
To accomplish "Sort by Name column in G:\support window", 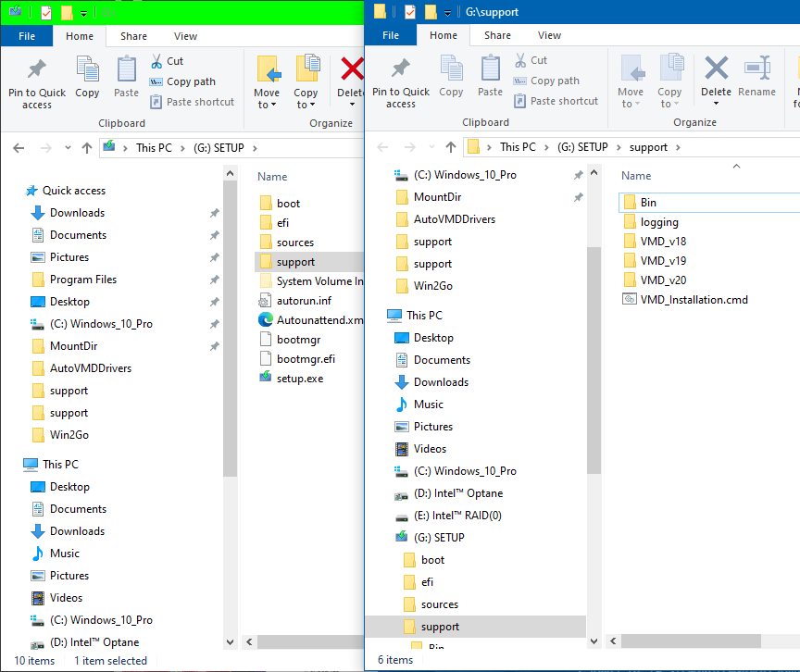I will 636,176.
